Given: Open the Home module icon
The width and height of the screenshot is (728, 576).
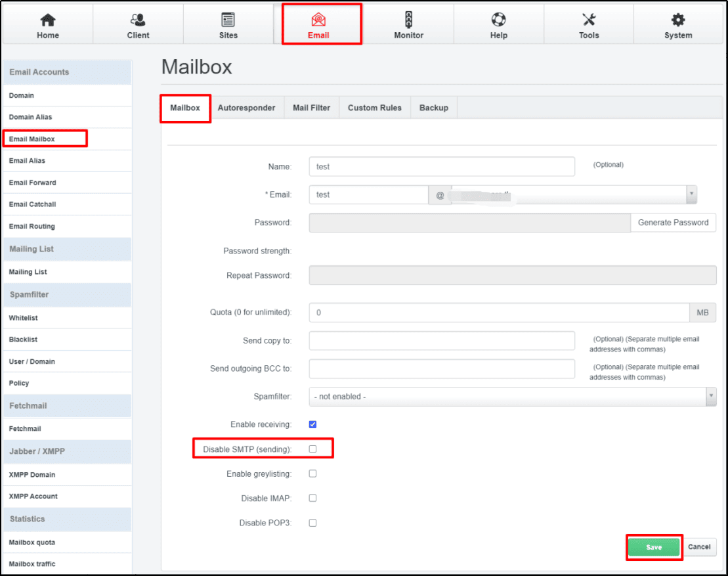Looking at the screenshot, I should point(48,20).
